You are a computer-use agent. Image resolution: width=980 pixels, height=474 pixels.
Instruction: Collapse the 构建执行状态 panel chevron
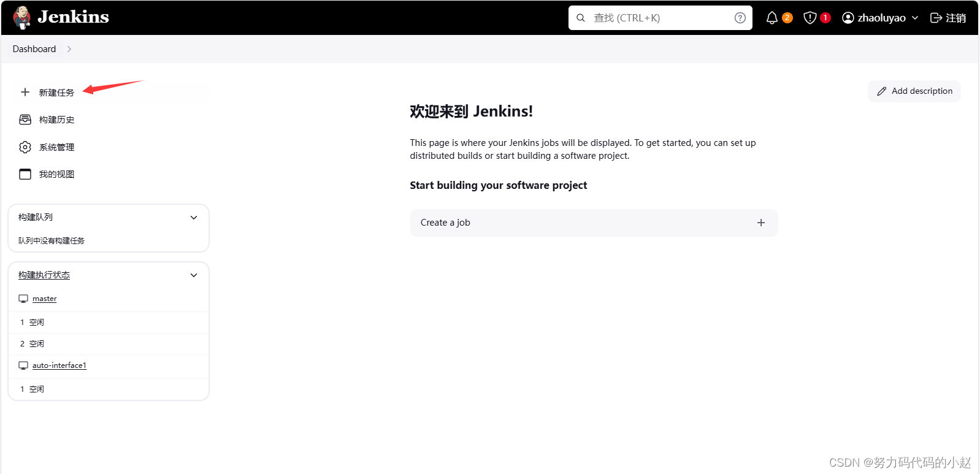[194, 275]
